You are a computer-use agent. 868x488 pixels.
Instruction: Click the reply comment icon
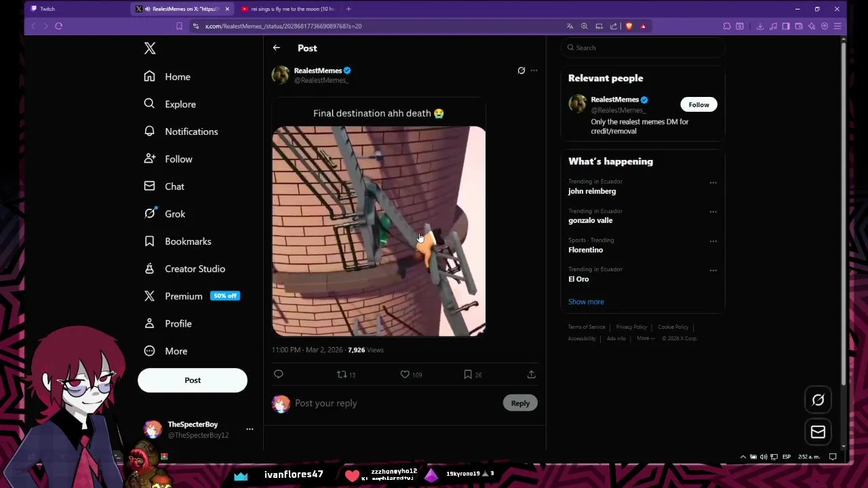tap(278, 374)
